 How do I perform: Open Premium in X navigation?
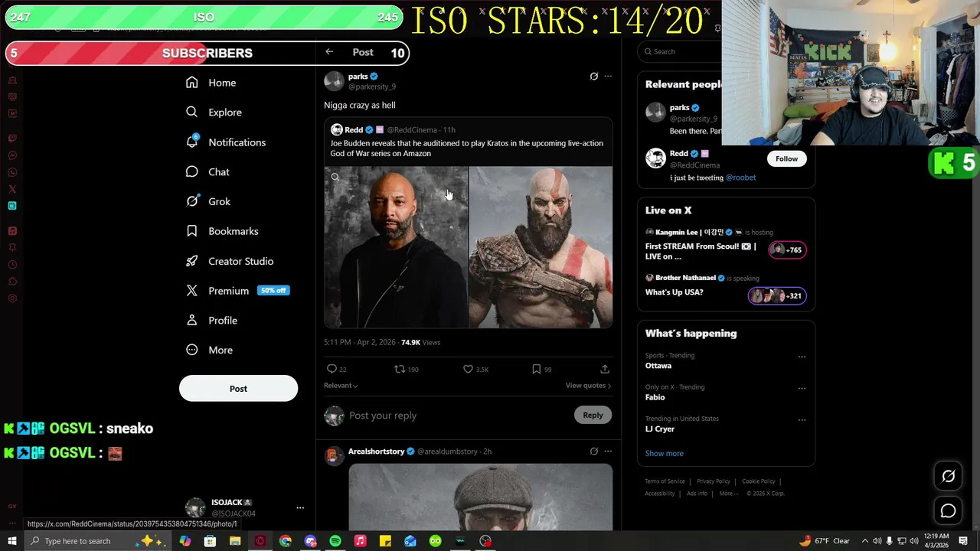coord(237,291)
